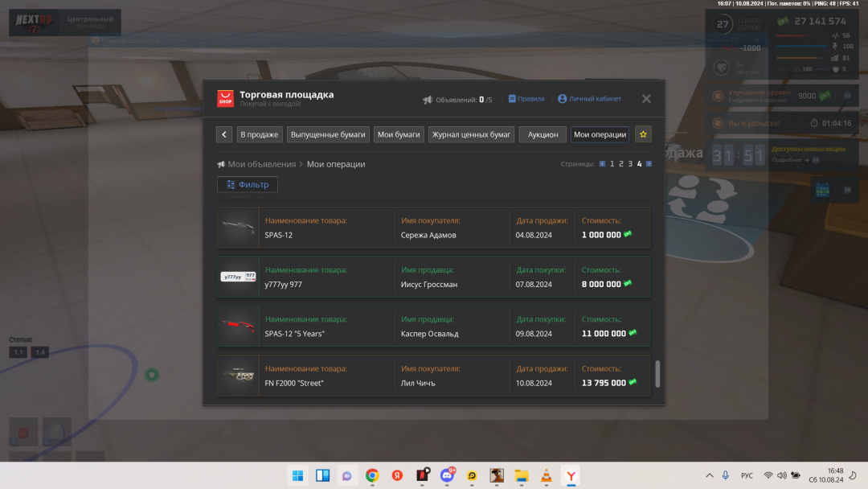868x489 pixels.
Task: Select the Журнал ценных бумаг tab
Action: pos(472,134)
